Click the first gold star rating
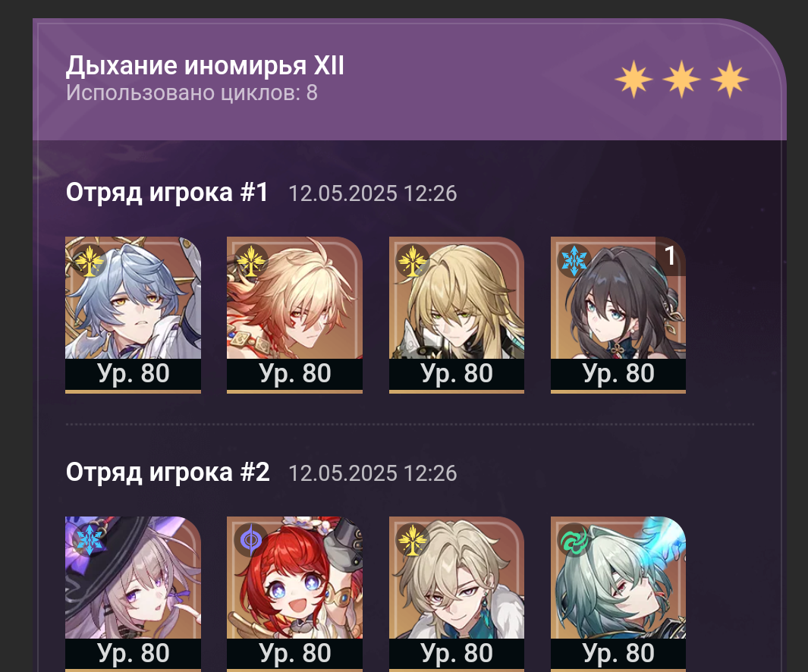The width and height of the screenshot is (808, 672). pyautogui.click(x=634, y=80)
